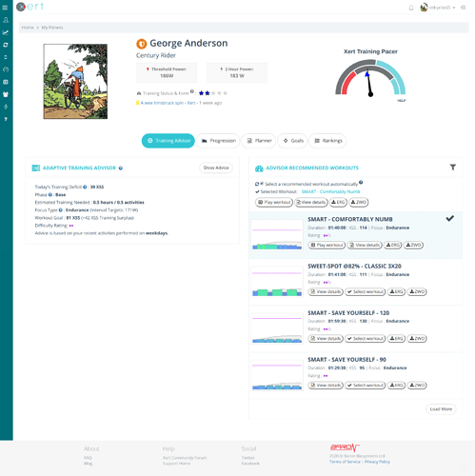
Task: Click the Advisor Recommended Workouts header icon
Action: point(259,169)
